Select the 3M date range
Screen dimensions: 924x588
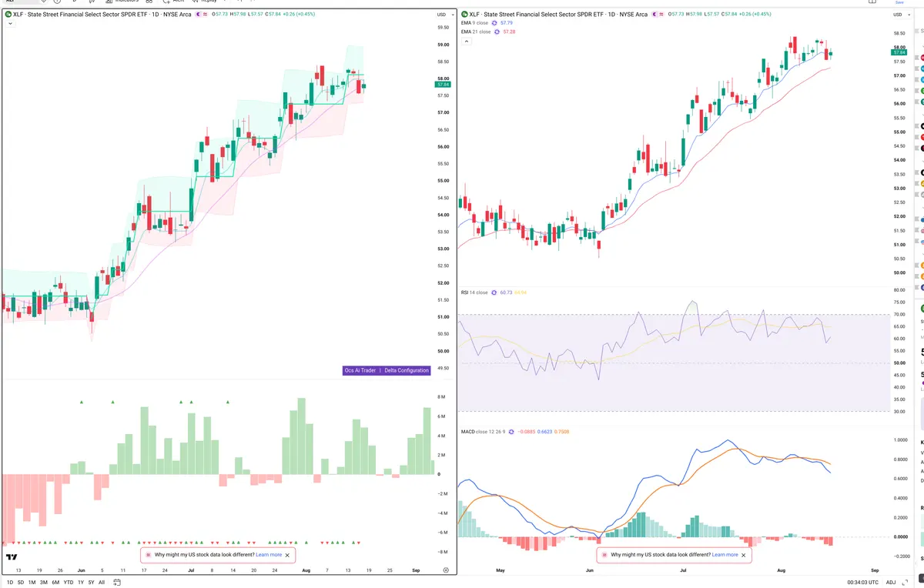tap(43, 583)
